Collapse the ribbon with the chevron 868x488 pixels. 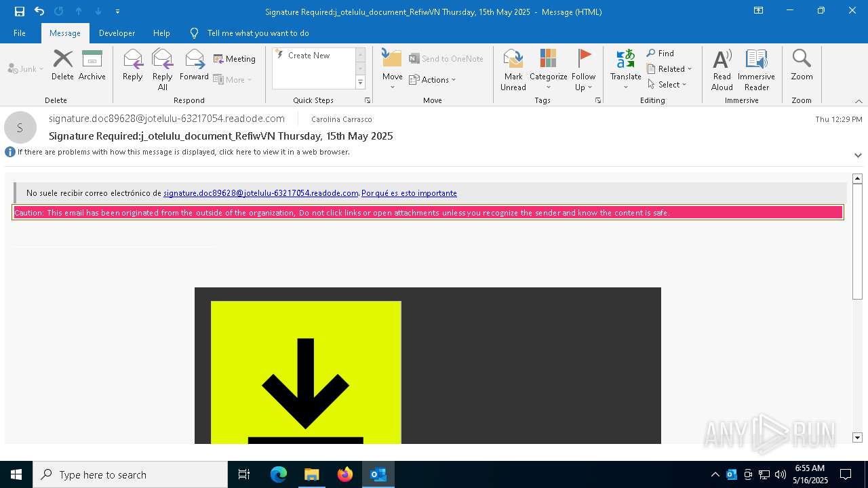pyautogui.click(x=859, y=101)
